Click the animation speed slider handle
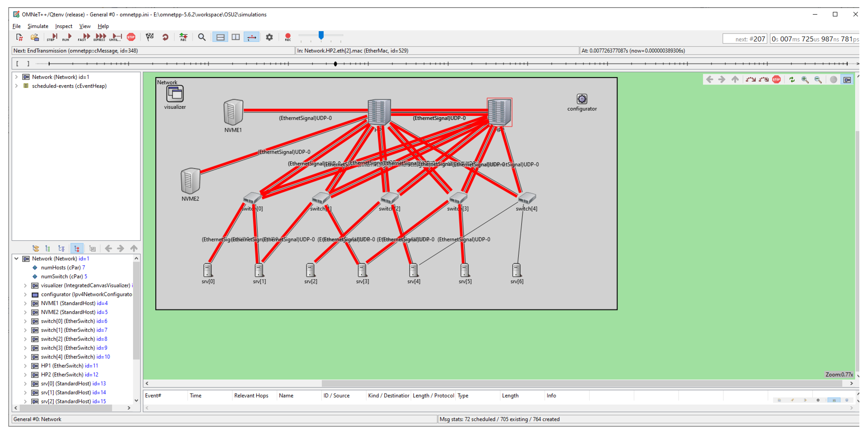The height and width of the screenshot is (437, 868). (x=321, y=35)
